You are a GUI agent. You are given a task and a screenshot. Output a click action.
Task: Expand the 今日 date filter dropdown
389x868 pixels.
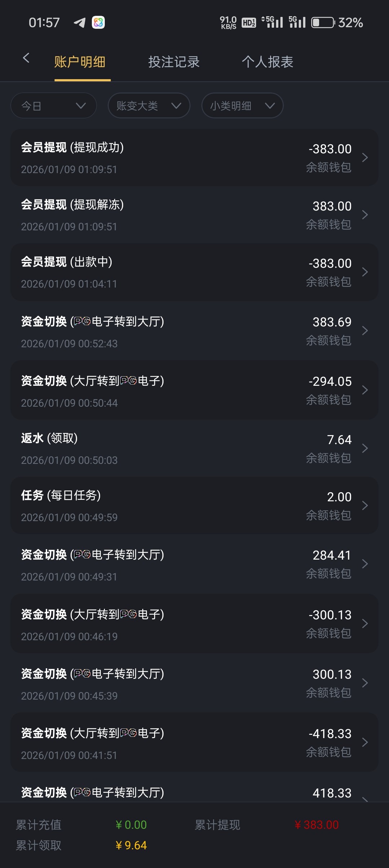click(x=54, y=106)
